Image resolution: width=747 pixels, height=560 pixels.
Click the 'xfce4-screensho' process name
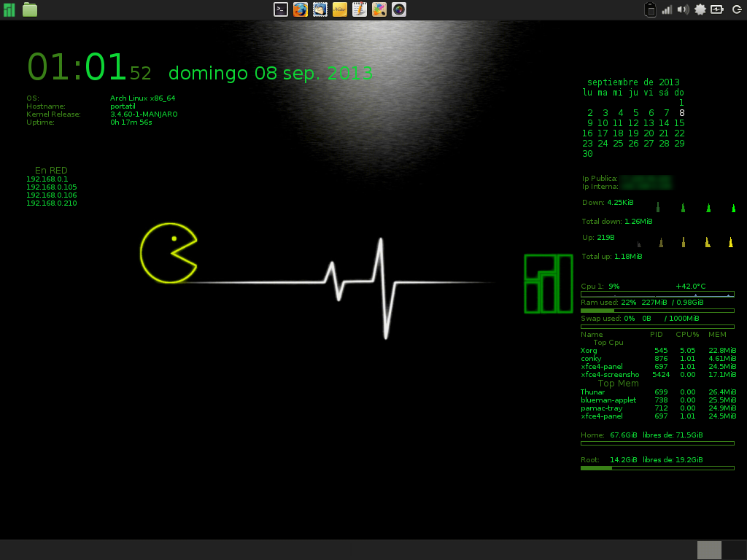click(610, 375)
